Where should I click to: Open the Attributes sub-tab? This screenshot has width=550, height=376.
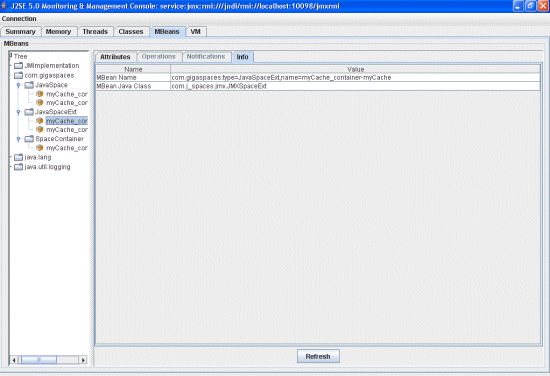tap(115, 57)
